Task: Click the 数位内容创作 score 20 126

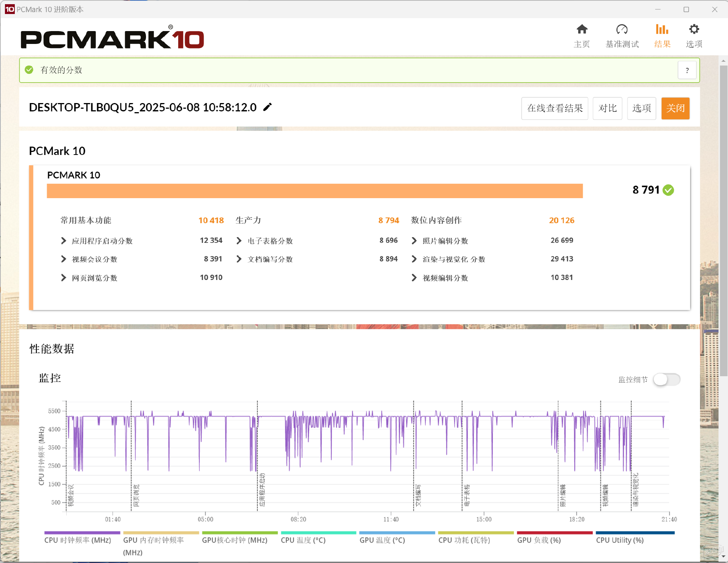Action: (562, 221)
